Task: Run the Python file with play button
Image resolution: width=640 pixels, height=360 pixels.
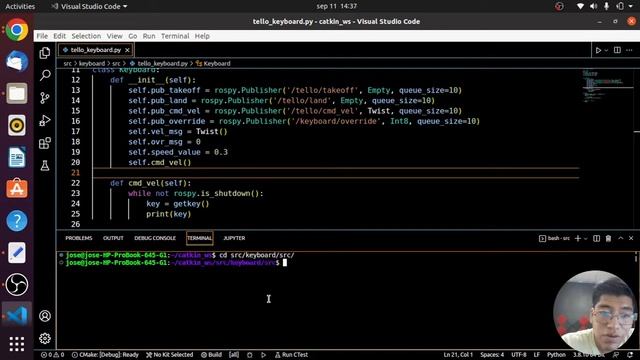Action: [598, 50]
